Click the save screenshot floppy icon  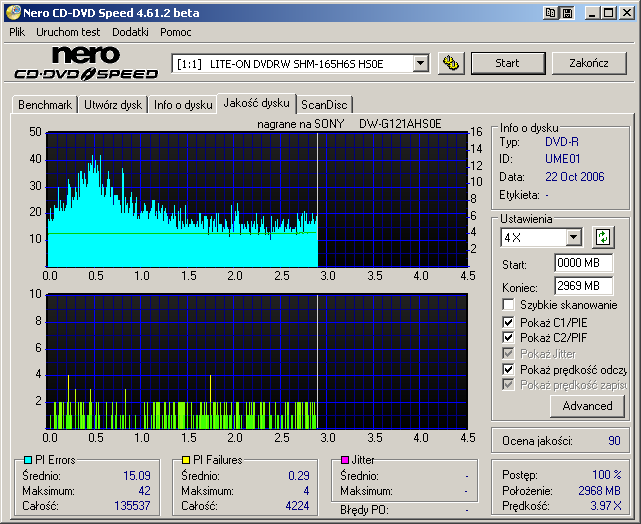[567, 13]
